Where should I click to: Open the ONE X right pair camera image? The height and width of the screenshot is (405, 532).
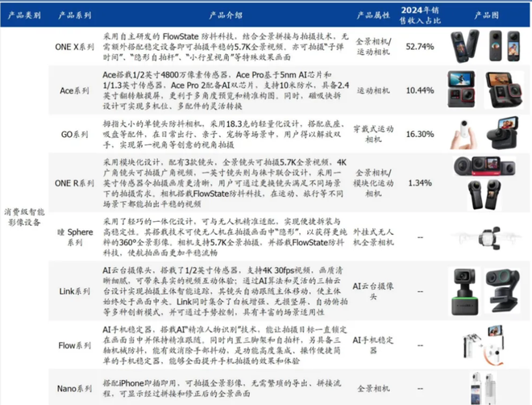pyautogui.click(x=505, y=46)
